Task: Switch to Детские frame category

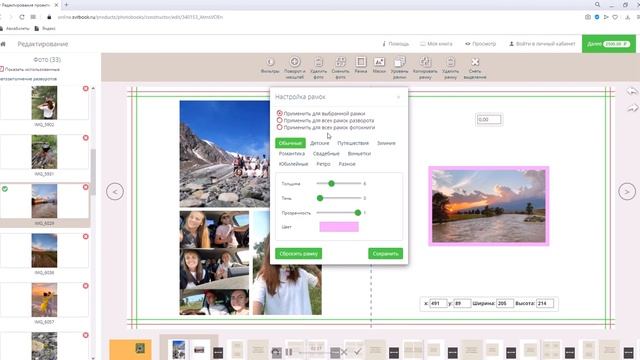Action: pos(320,143)
